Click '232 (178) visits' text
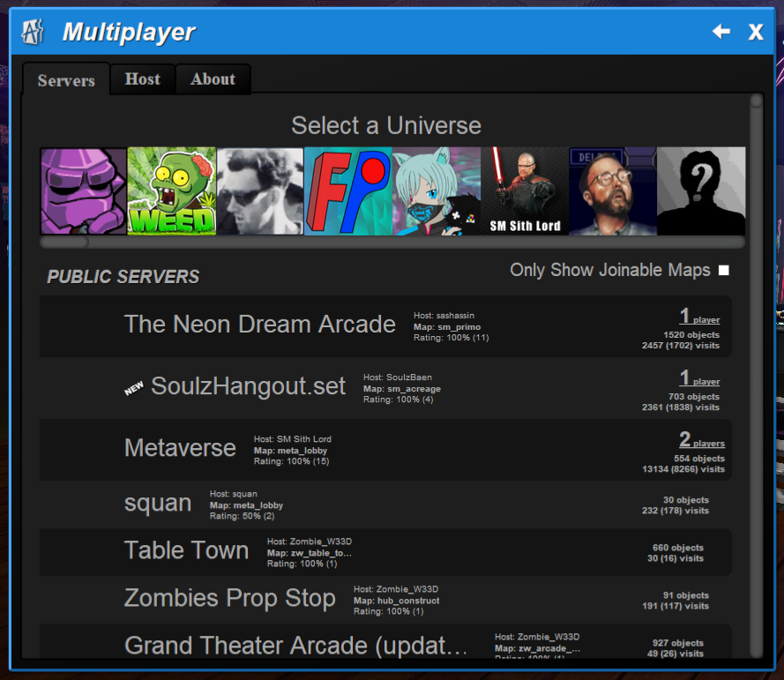This screenshot has height=680, width=784. 676,511
